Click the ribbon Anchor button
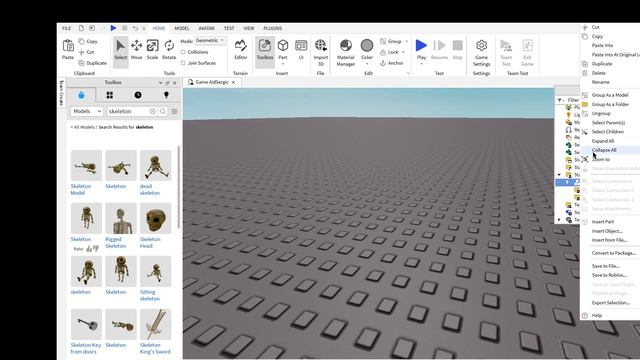 pos(392,63)
